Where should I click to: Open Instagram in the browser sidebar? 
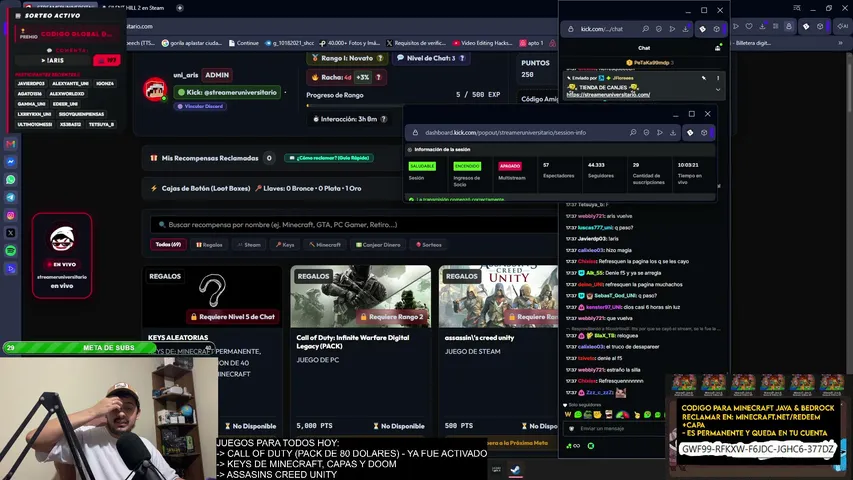click(x=10, y=216)
